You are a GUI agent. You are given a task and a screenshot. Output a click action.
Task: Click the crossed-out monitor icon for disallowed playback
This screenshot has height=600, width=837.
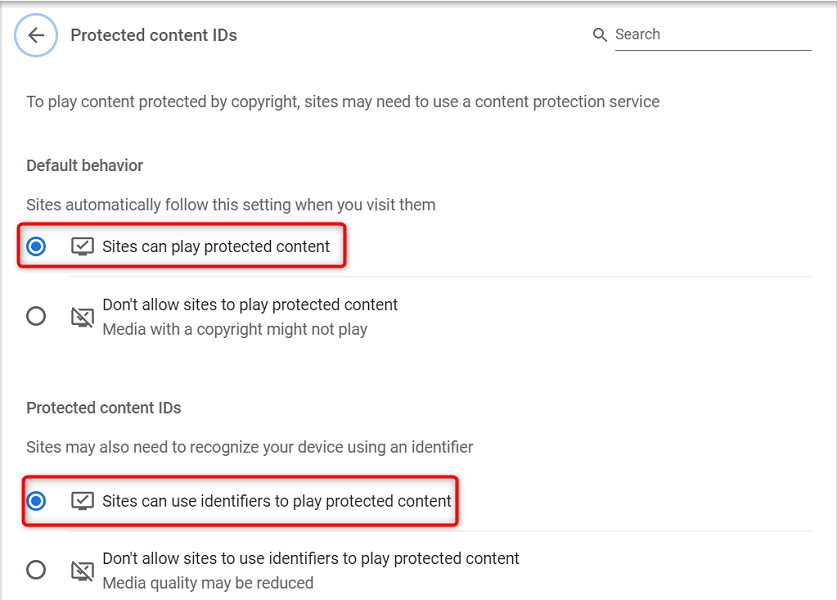pyautogui.click(x=82, y=315)
